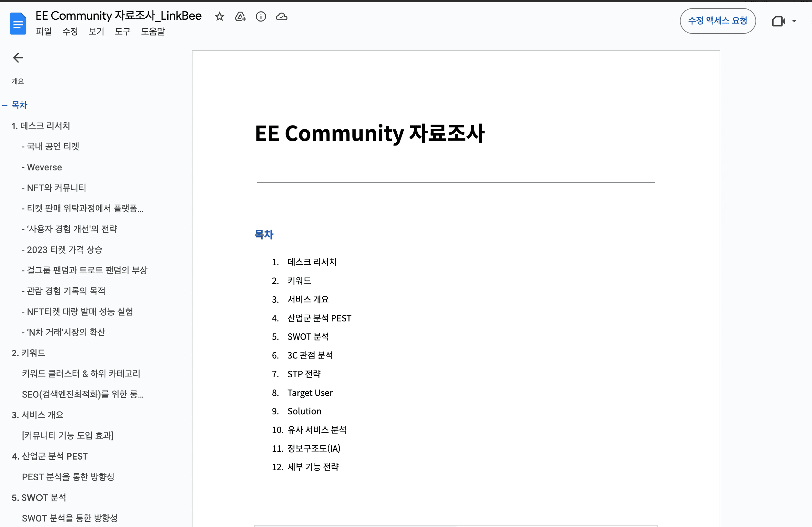Start a call with the Meet camera icon
The image size is (812, 527).
(x=778, y=22)
